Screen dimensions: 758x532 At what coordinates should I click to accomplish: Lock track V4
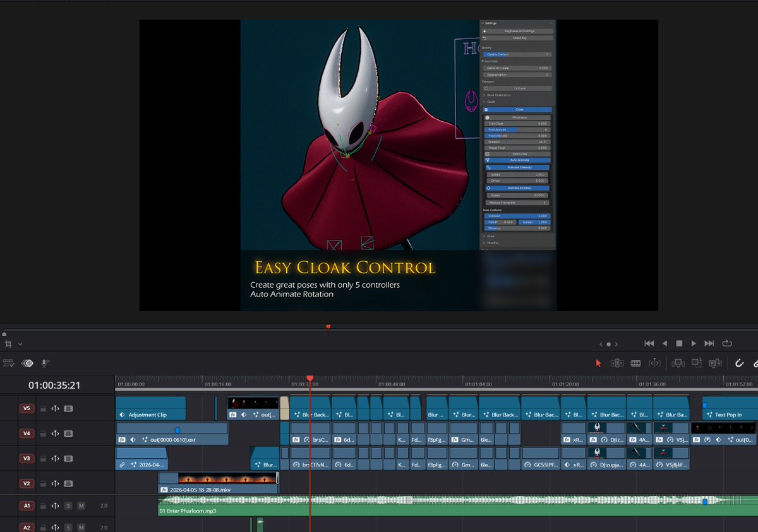pos(43,434)
